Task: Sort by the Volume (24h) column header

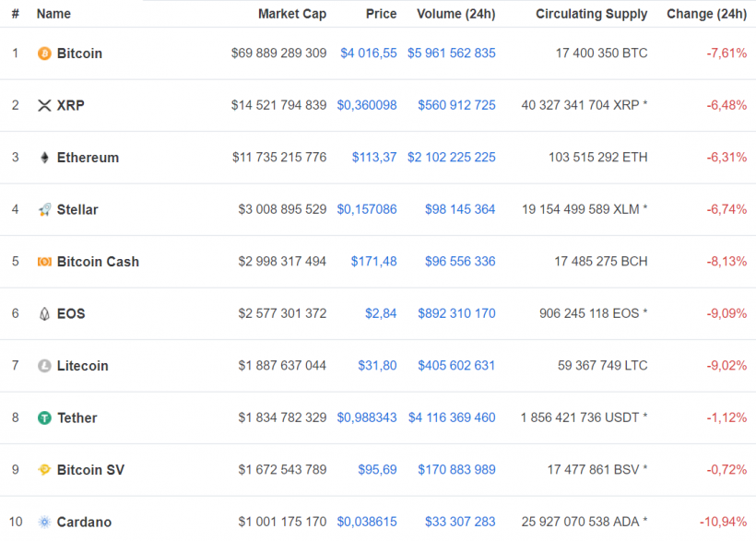Action: [456, 14]
